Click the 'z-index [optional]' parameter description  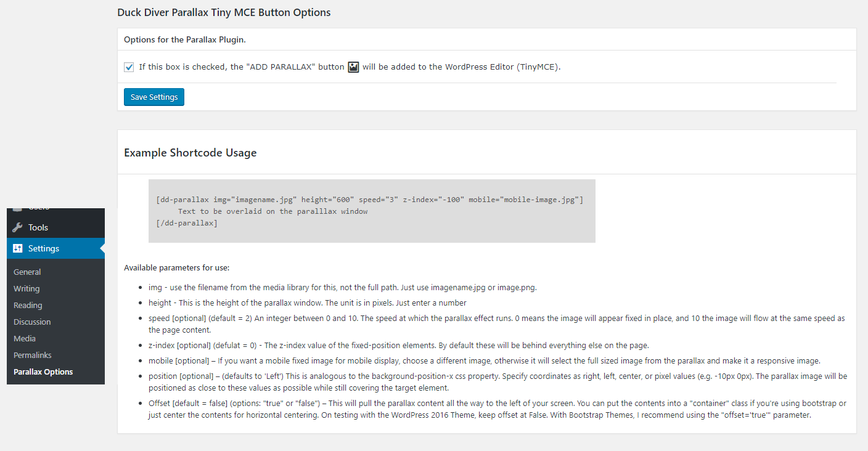(x=399, y=345)
